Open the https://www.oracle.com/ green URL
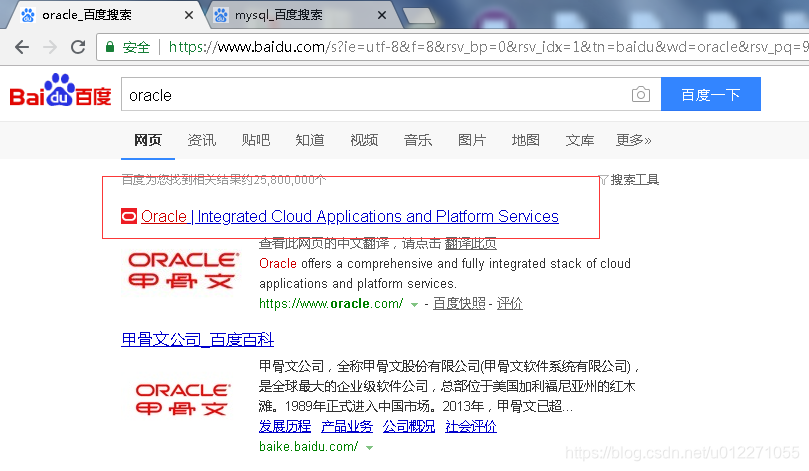The height and width of the screenshot is (471, 809). pyautogui.click(x=331, y=303)
